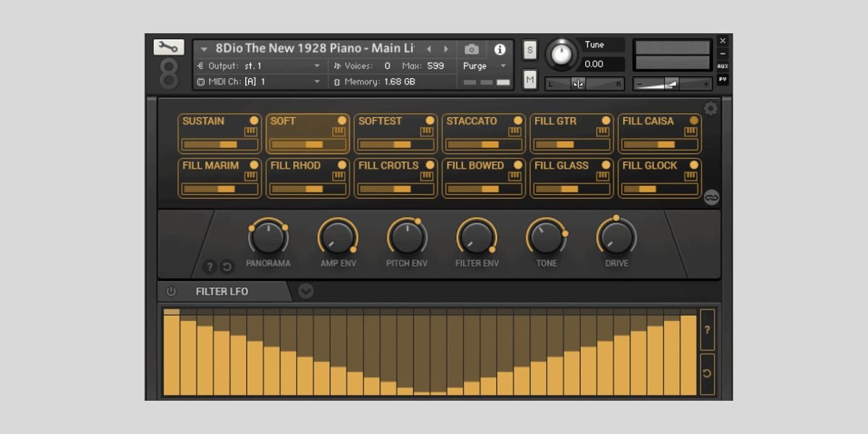This screenshot has height=434, width=868.
Task: Toggle the SOFTEST layer on/off dot
Action: pyautogui.click(x=430, y=121)
